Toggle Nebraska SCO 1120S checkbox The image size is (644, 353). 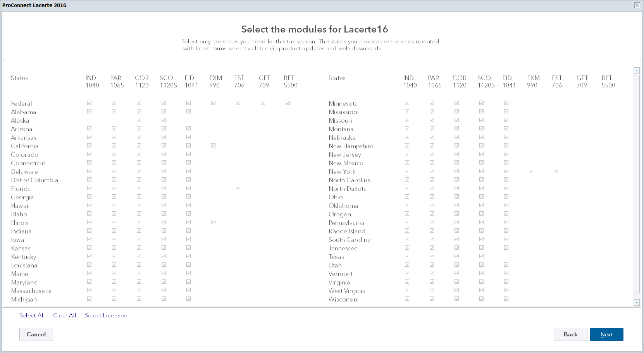(482, 137)
